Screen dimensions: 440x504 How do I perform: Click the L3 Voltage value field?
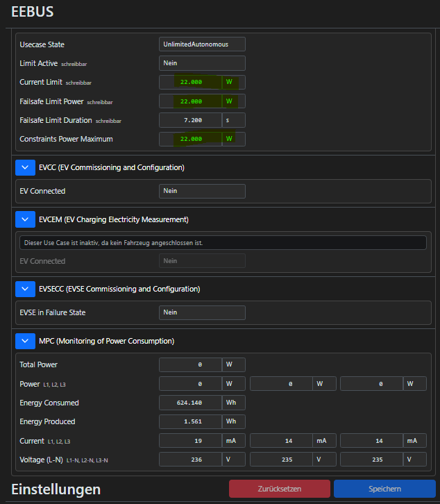(372, 460)
